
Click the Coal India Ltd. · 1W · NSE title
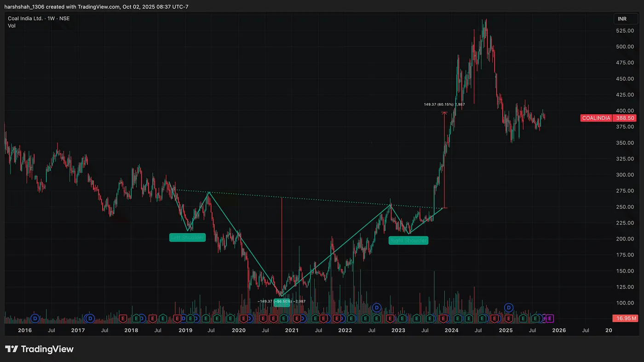click(x=39, y=18)
